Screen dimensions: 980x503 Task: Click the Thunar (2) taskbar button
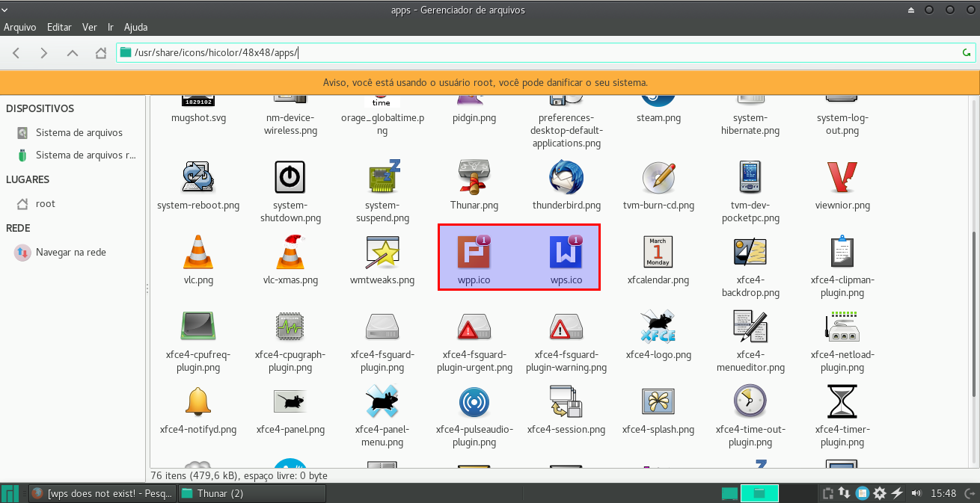[x=252, y=493]
